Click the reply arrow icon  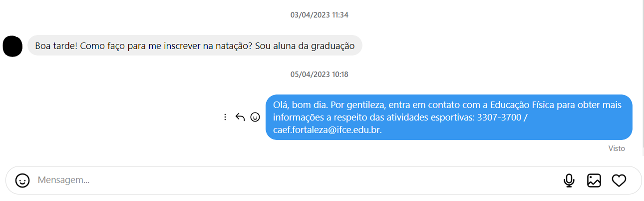click(240, 117)
